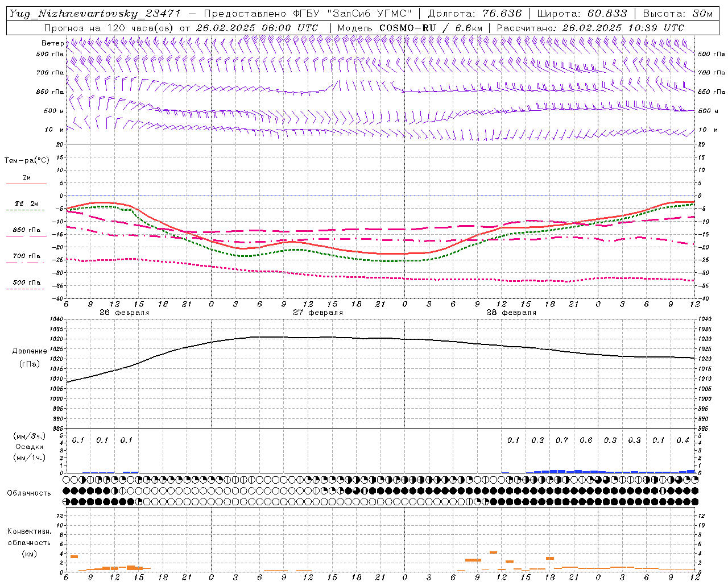Click the Давление panel label
This screenshot has width=728, height=582.
tap(30, 351)
